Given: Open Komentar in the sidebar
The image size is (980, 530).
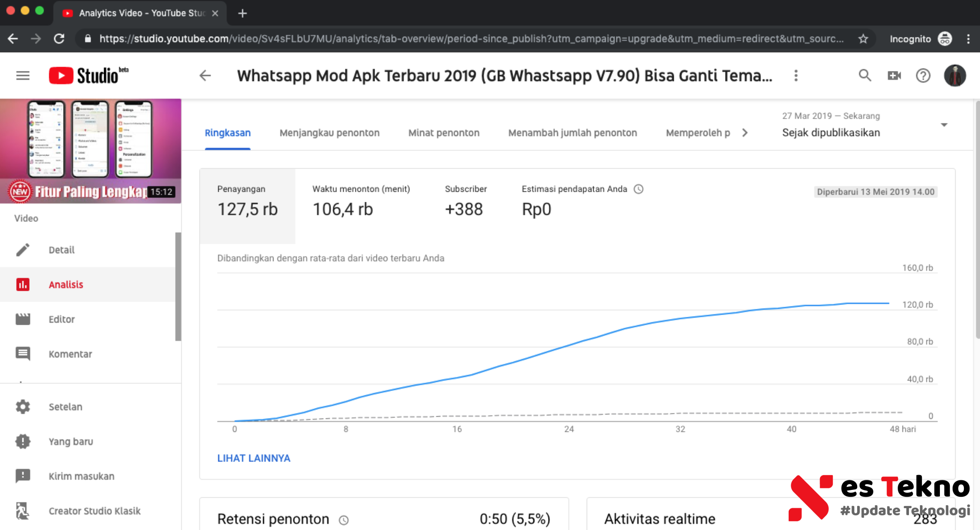Looking at the screenshot, I should tap(70, 354).
